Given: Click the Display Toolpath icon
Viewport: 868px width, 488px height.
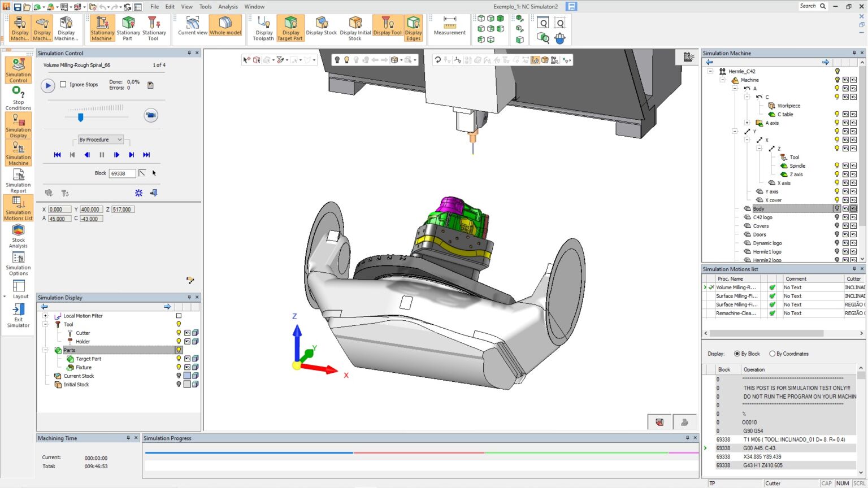Looking at the screenshot, I should (262, 28).
